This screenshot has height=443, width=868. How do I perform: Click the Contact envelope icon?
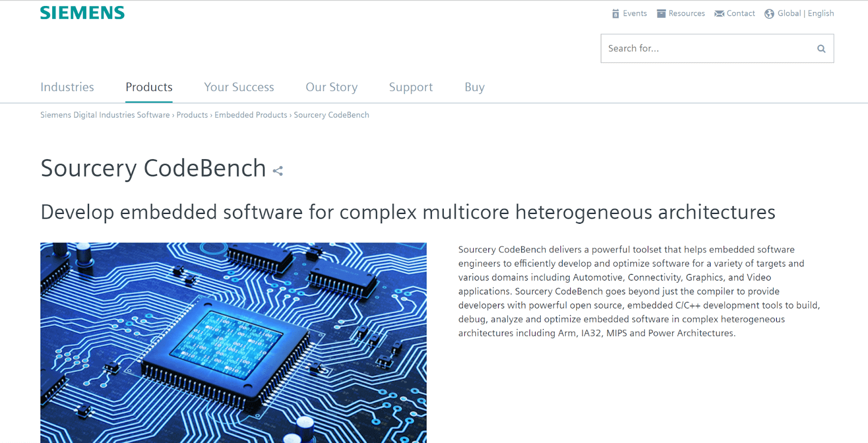(x=719, y=14)
